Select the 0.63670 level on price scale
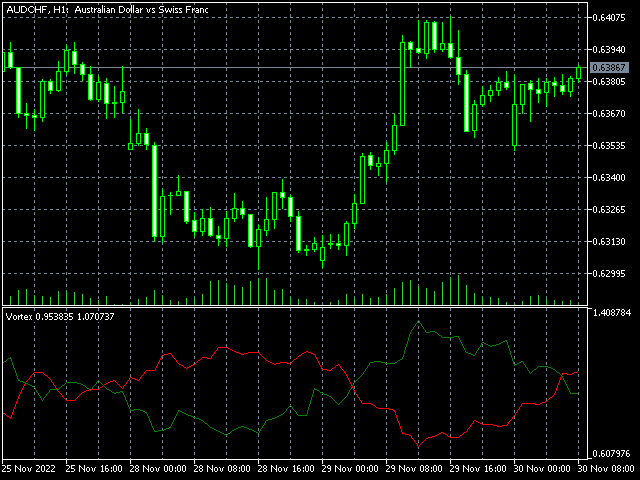 click(x=609, y=114)
